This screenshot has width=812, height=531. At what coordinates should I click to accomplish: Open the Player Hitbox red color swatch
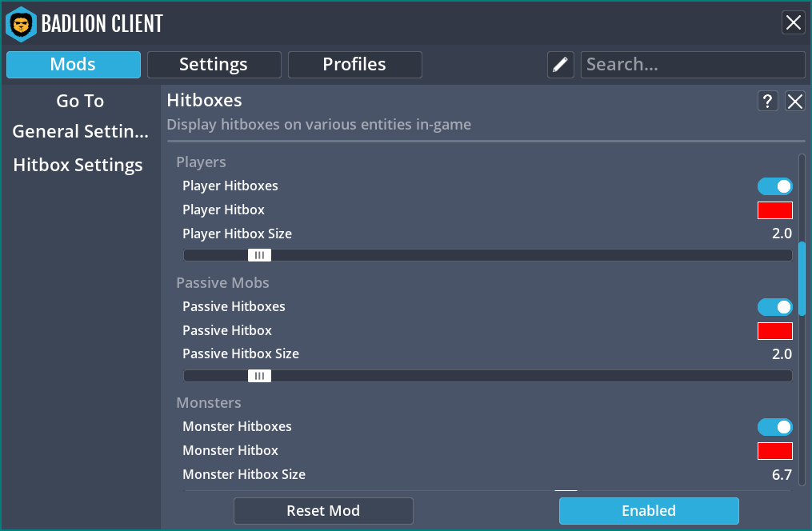point(774,210)
